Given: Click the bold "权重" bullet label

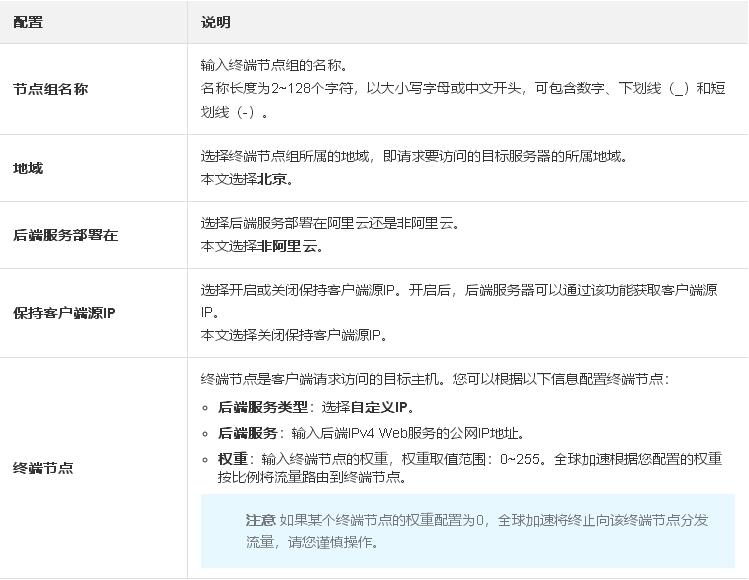Looking at the screenshot, I should [x=233, y=459].
